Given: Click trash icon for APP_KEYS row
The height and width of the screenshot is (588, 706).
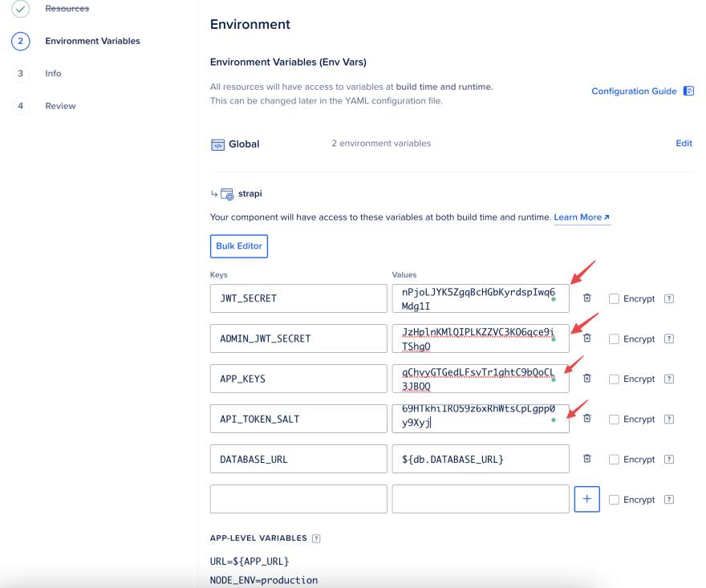Looking at the screenshot, I should 586,379.
